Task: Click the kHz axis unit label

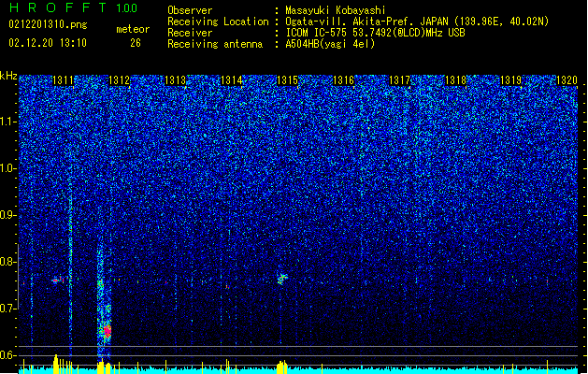Action: [x=8, y=76]
